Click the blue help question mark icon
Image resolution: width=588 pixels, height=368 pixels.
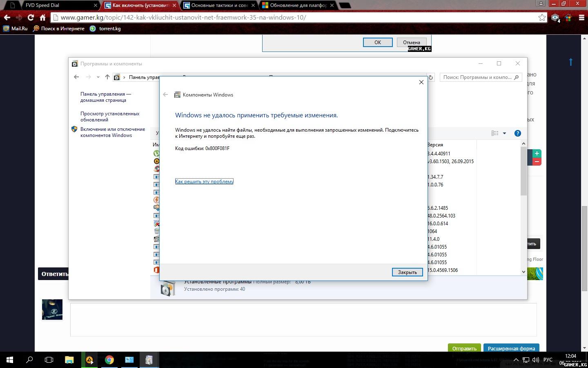click(517, 133)
